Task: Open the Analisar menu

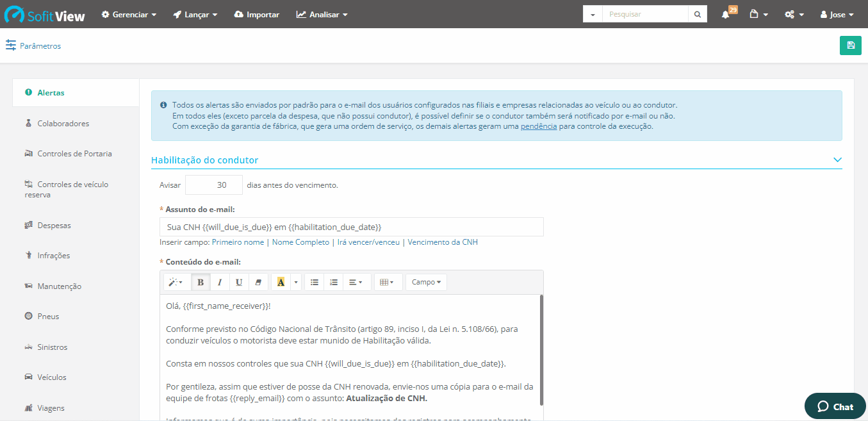Action: coord(322,14)
